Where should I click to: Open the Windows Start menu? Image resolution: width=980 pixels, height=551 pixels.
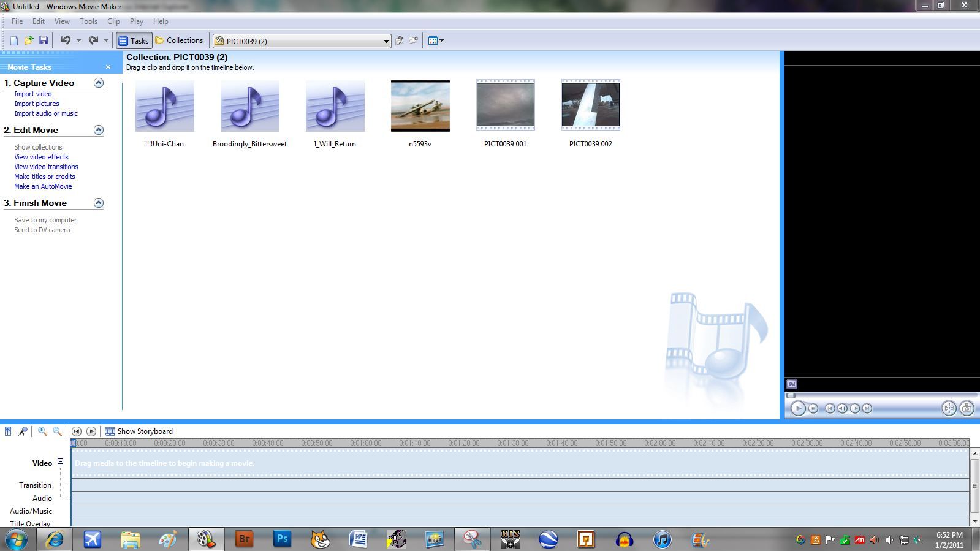pos(16,539)
